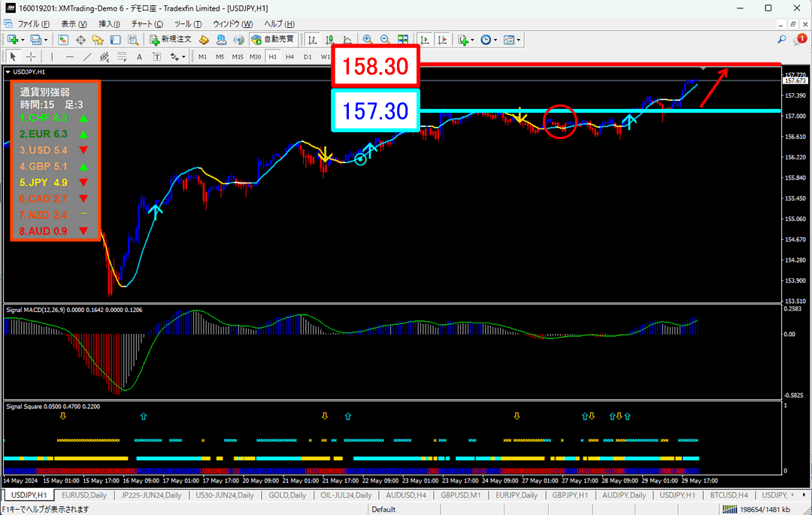Switch to the JP225-JUN24,Daily tab

pyautogui.click(x=151, y=495)
